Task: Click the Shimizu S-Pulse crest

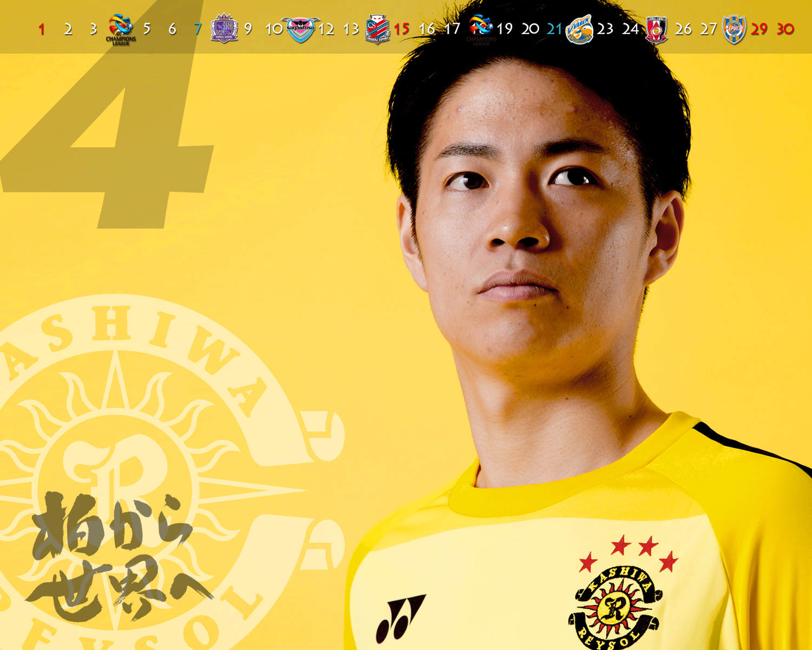Action: click(x=734, y=29)
